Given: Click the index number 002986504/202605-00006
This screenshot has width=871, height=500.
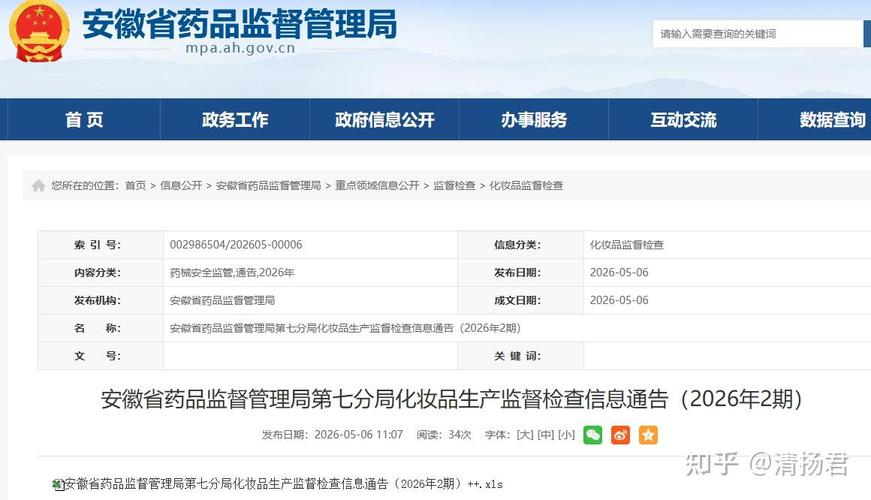Looking at the screenshot, I should point(236,244).
